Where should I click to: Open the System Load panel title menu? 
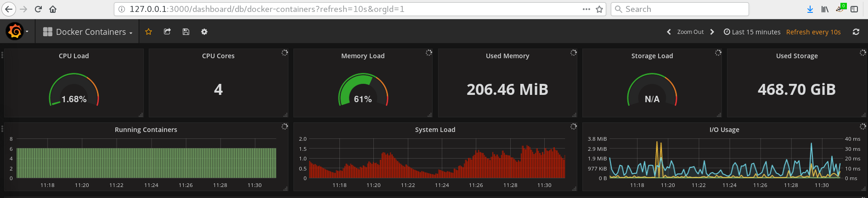[435, 130]
